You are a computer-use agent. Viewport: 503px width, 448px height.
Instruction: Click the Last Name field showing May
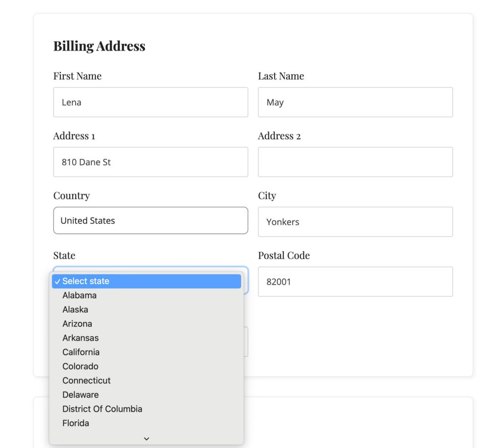coord(355,102)
